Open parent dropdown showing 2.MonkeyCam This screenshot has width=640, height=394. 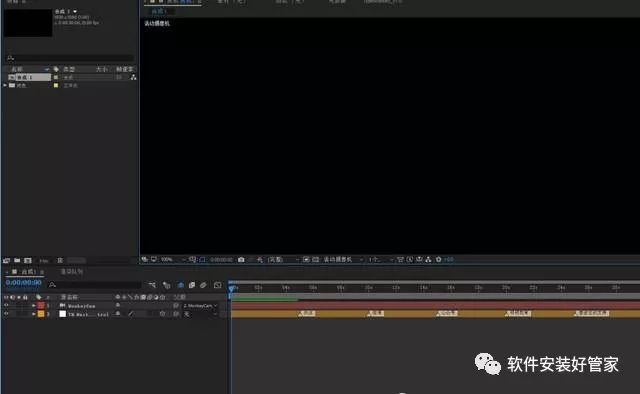200,305
